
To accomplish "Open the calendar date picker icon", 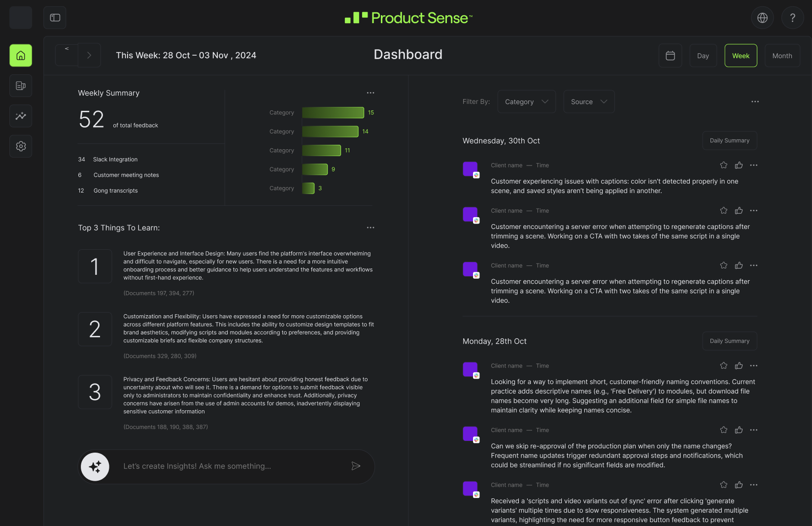I will (670, 56).
